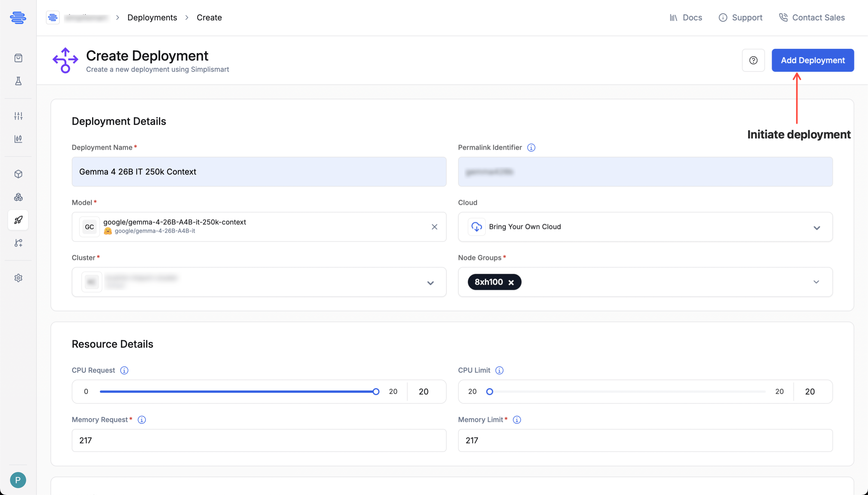This screenshot has height=495, width=868.
Task: Click the Memory Request info icon
Action: (142, 420)
